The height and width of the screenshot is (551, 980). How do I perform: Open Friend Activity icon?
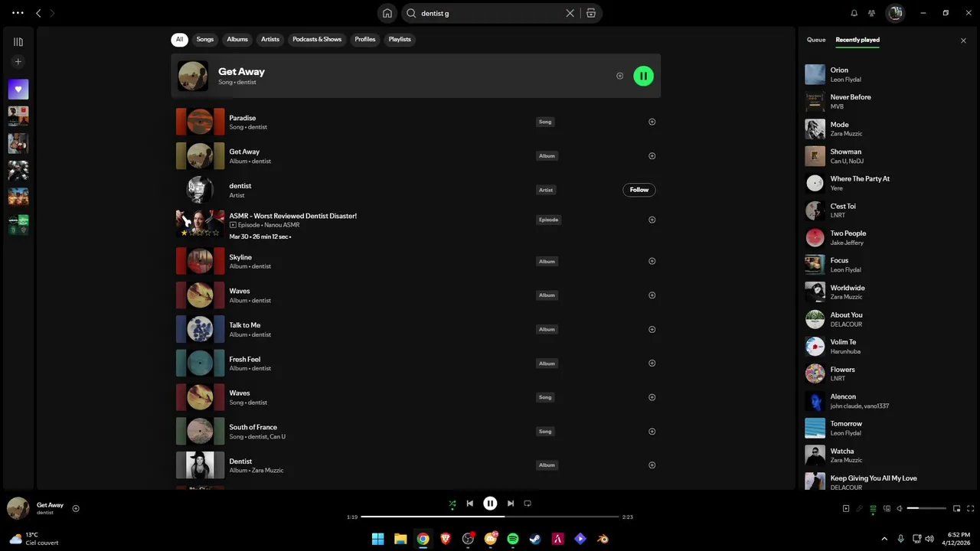click(871, 13)
